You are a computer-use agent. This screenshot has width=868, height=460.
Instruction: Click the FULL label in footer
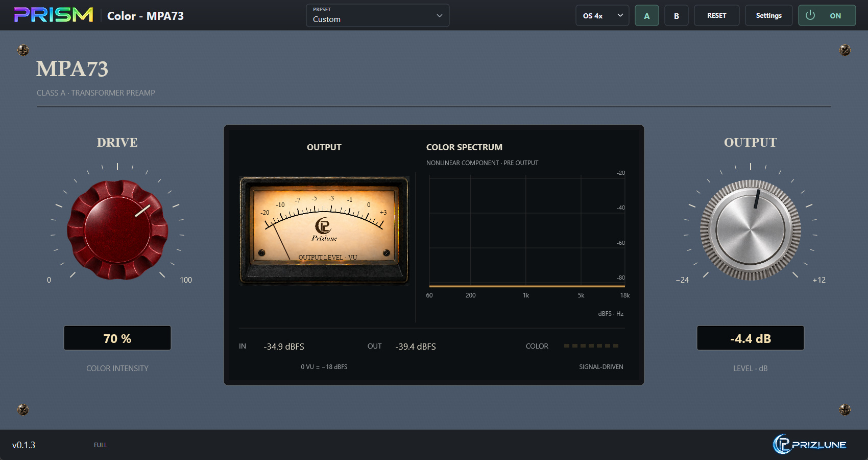(x=101, y=445)
